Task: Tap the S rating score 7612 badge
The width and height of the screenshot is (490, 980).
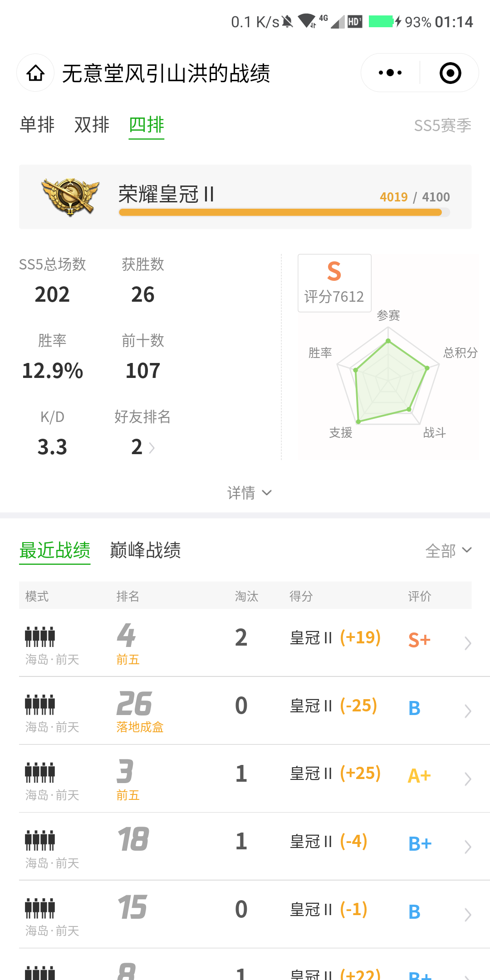Action: coord(334,283)
